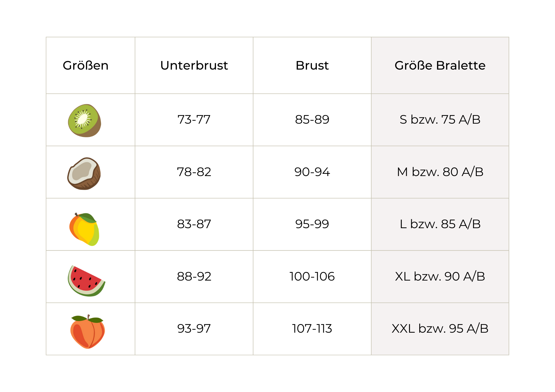Click the coconut icon
This screenshot has height=392, width=555.
[x=84, y=174]
